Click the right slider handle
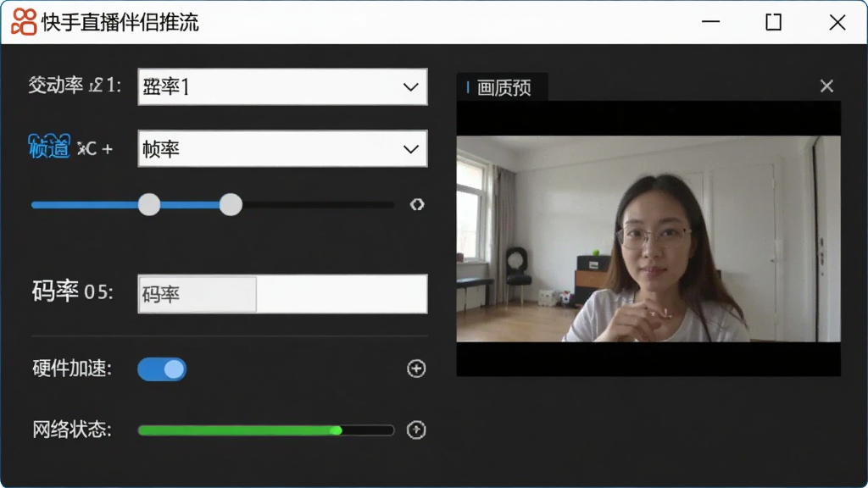This screenshot has width=868, height=488. (x=231, y=205)
